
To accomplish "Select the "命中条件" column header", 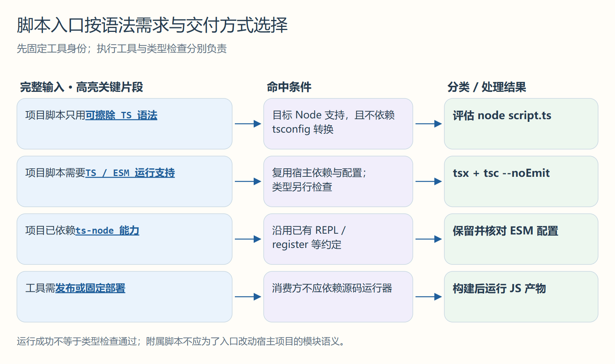I will point(289,87).
